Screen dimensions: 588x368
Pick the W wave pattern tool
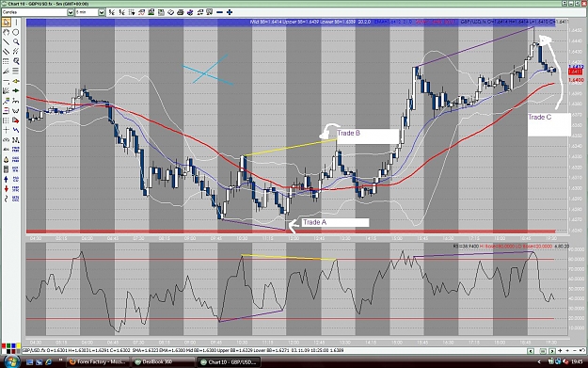pyautogui.click(x=16, y=110)
